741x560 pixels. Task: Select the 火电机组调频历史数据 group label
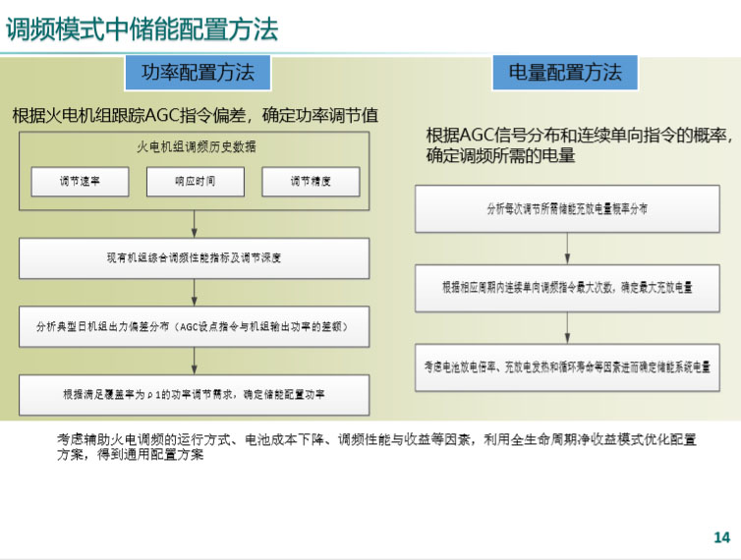195,147
